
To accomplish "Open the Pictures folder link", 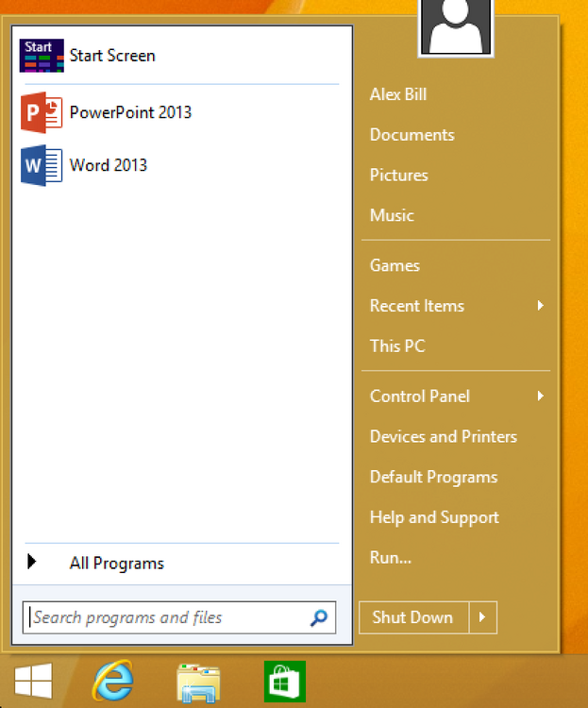I will 399,175.
